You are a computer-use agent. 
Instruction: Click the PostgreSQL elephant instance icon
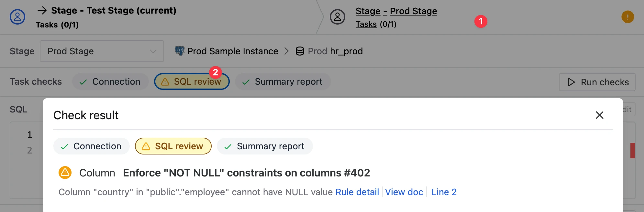coord(179,51)
